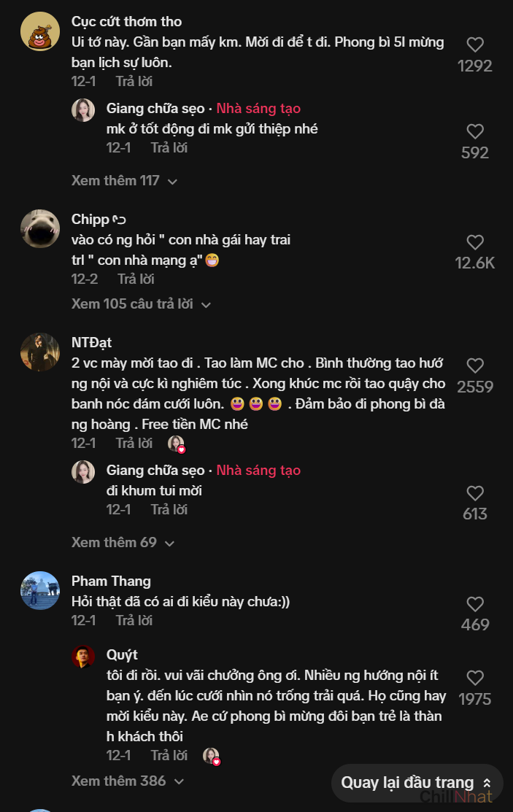Open Quýt's profile avatar
This screenshot has width=513, height=812.
pyautogui.click(x=83, y=656)
